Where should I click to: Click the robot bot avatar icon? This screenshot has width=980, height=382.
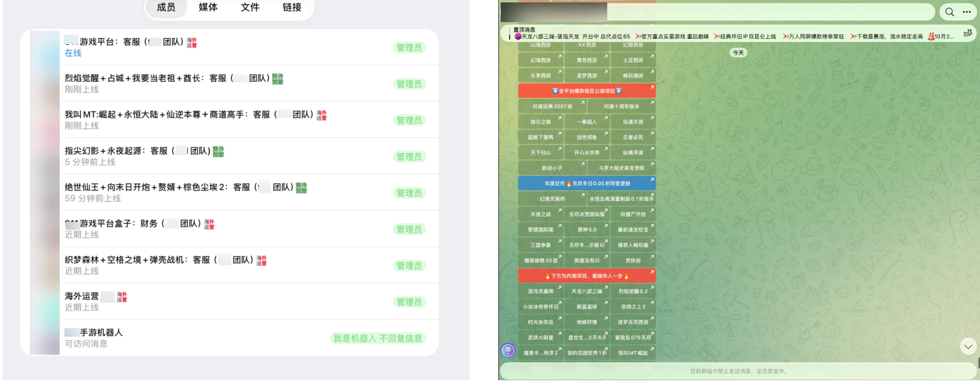508,350
